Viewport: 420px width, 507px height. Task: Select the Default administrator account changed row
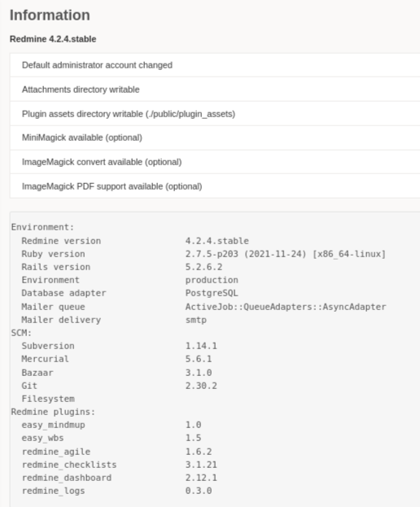click(215, 65)
